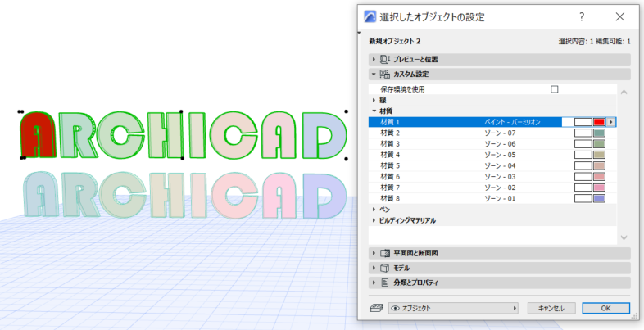Click the white preview box of 材質 1
This screenshot has height=330, width=644.
[583, 122]
